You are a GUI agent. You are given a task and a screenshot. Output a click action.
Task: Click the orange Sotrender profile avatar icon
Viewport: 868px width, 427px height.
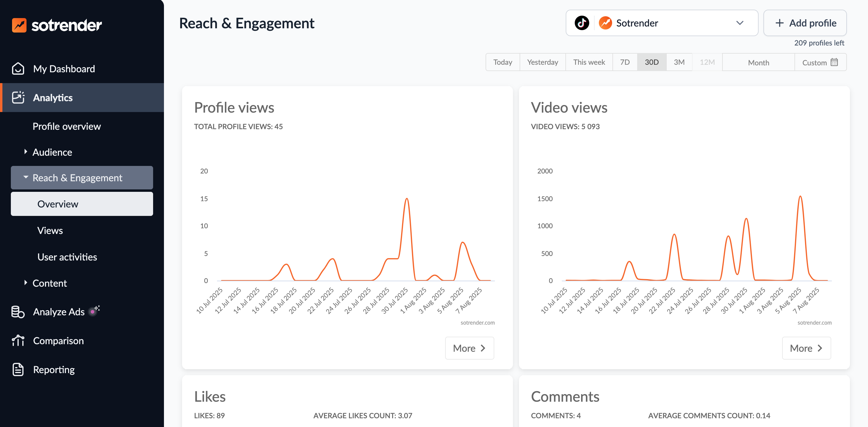tap(605, 23)
